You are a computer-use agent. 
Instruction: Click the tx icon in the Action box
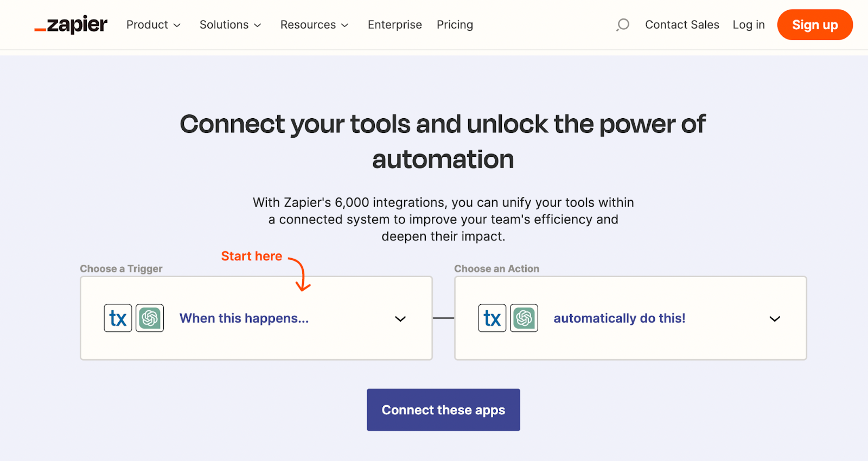(492, 318)
